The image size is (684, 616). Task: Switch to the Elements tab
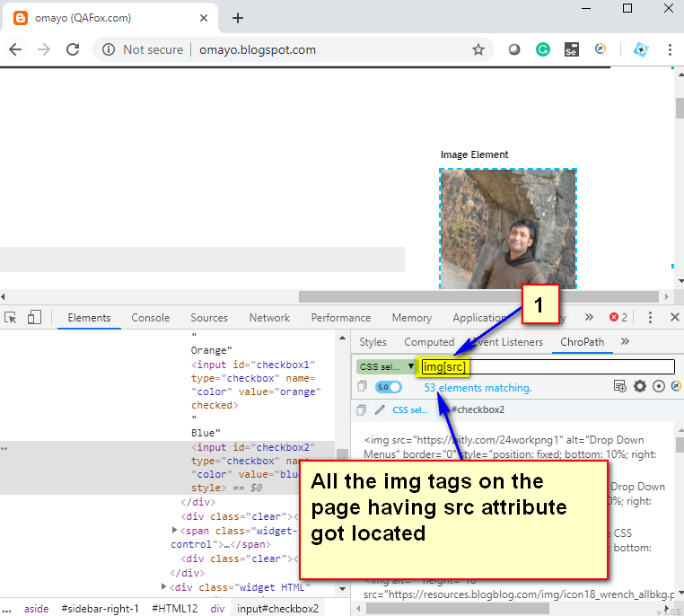(x=89, y=318)
